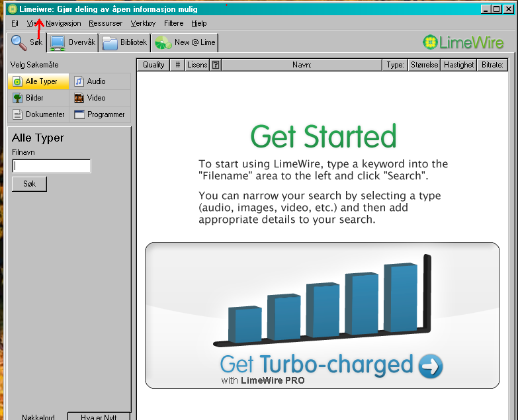The image size is (518, 420).
Task: Click the magnifying glass search icon
Action: [19, 43]
